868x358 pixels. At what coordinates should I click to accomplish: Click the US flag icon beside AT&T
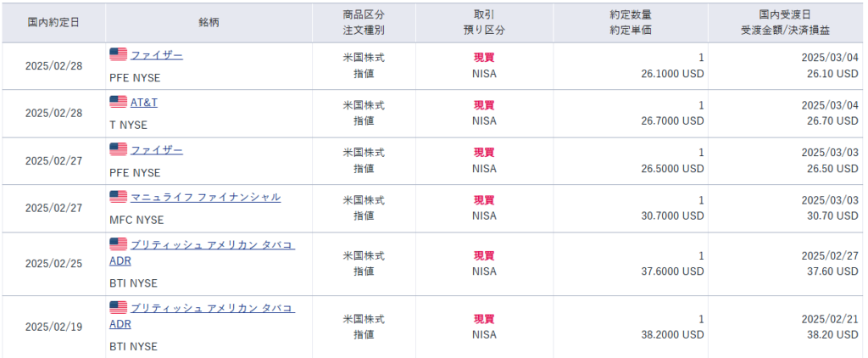click(118, 102)
